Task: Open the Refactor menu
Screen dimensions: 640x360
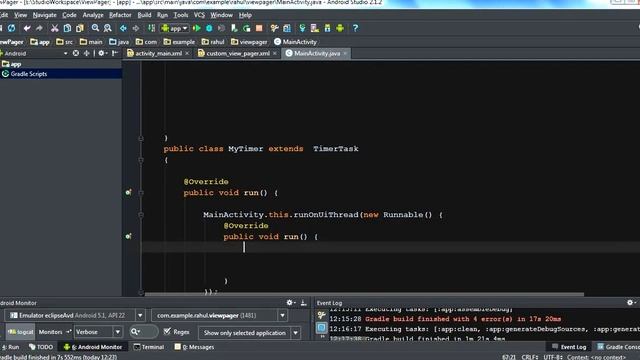Action: click(x=120, y=15)
